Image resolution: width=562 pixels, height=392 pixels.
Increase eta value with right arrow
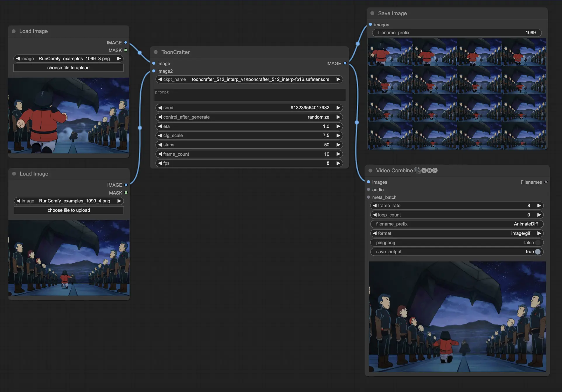coord(338,126)
